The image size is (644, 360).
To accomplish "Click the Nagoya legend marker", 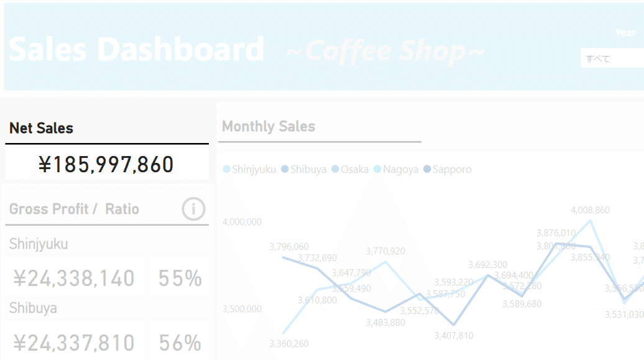I will click(377, 169).
